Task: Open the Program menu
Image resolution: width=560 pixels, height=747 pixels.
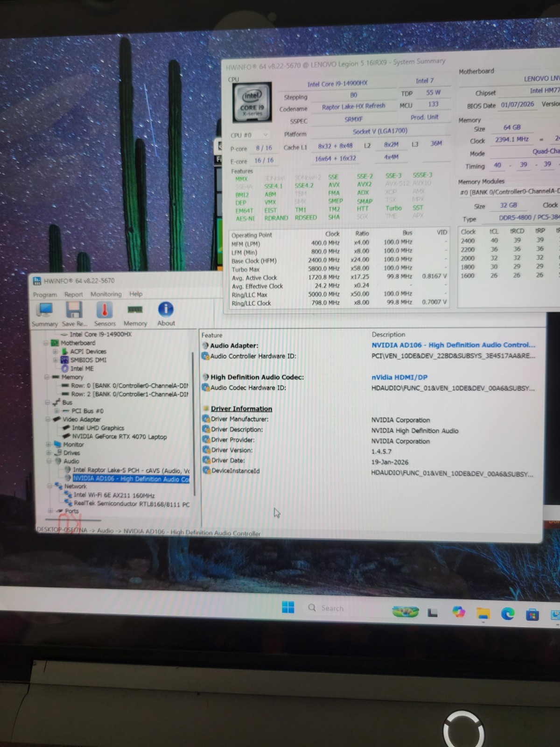Action: 45,295
